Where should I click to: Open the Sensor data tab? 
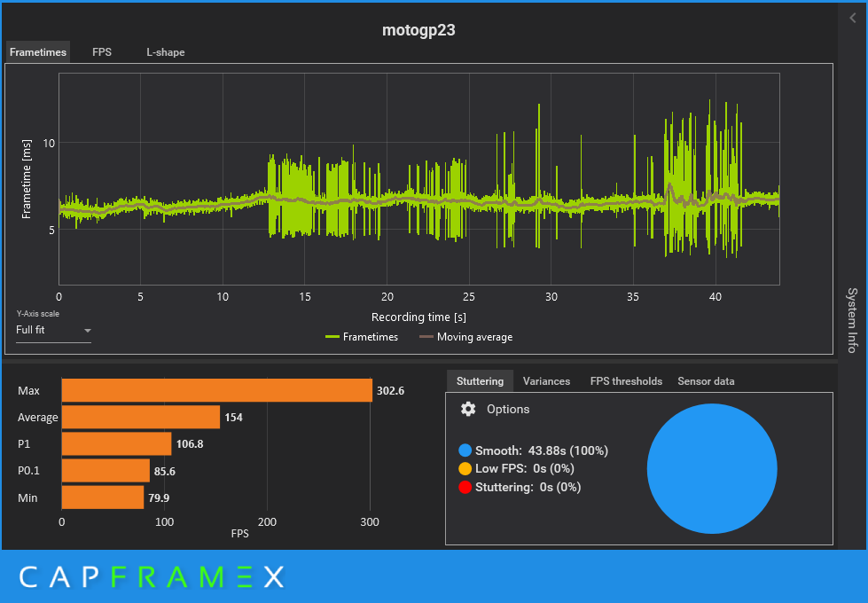[x=706, y=381]
